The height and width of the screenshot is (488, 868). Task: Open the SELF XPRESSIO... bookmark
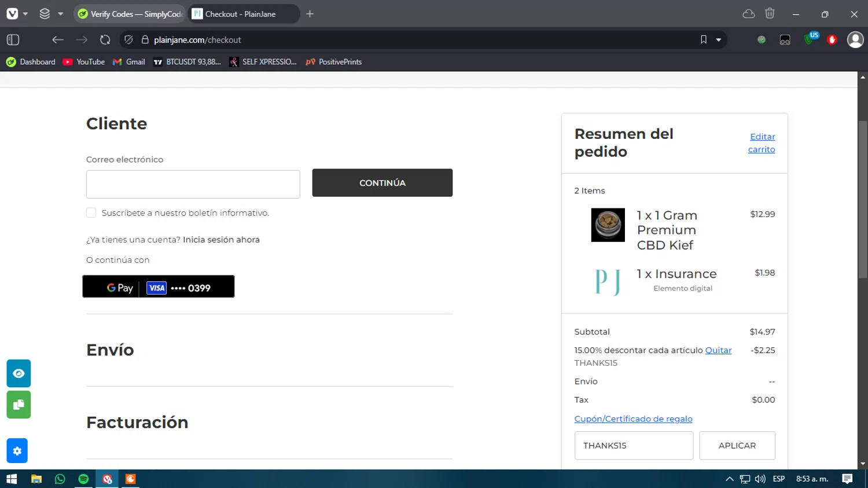(263, 62)
